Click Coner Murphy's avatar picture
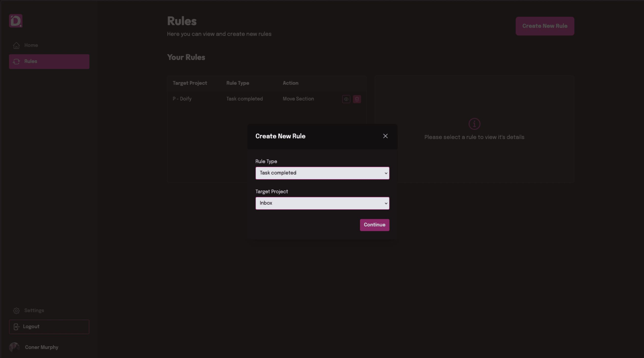644x358 pixels. [14, 347]
